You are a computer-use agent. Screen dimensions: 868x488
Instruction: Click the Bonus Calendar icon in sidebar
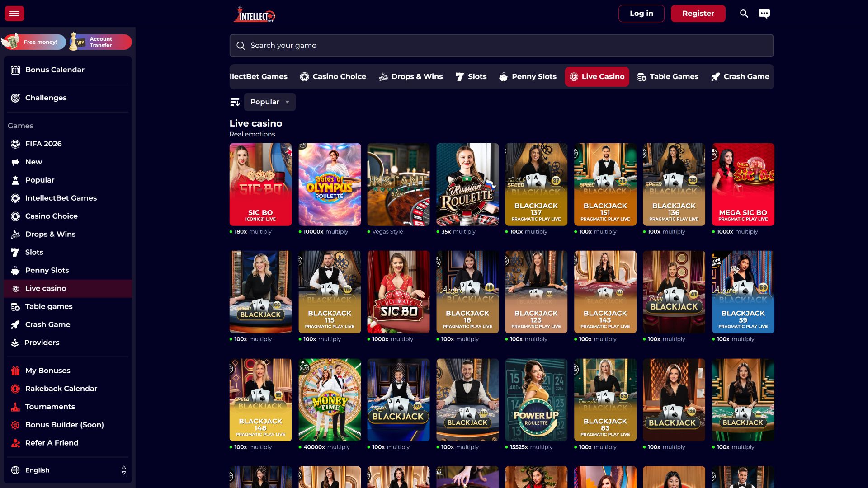coord(15,70)
